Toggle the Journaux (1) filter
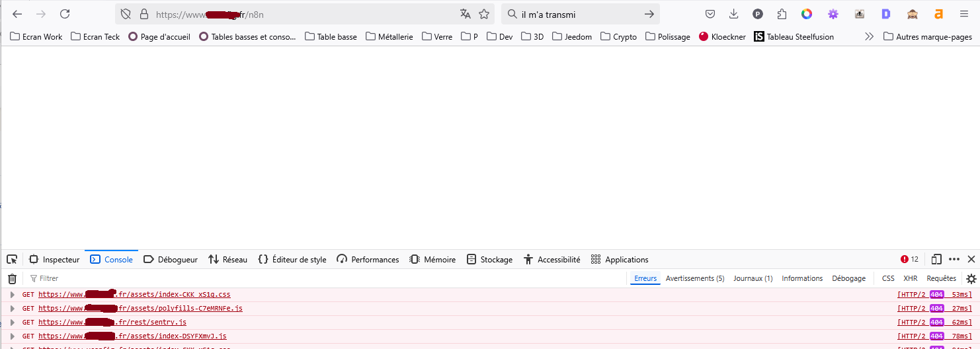 click(x=753, y=279)
